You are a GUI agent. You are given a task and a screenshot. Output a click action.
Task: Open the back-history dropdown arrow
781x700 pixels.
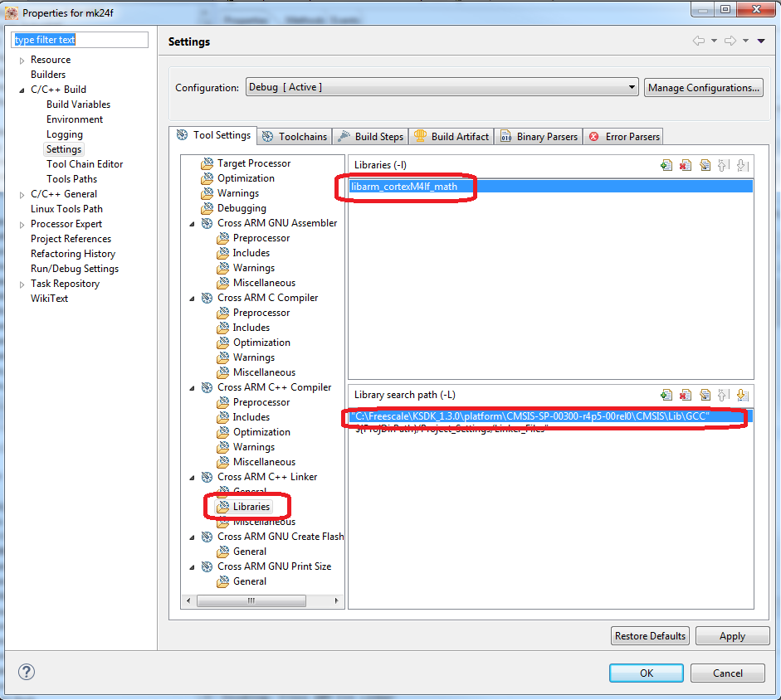pyautogui.click(x=714, y=41)
